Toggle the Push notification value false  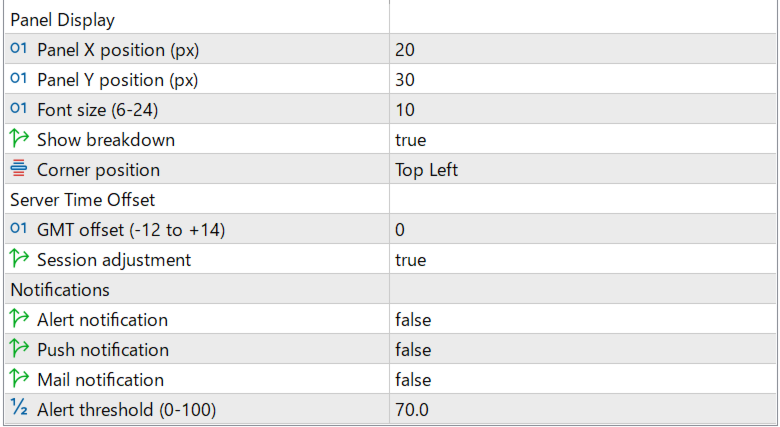(413, 350)
